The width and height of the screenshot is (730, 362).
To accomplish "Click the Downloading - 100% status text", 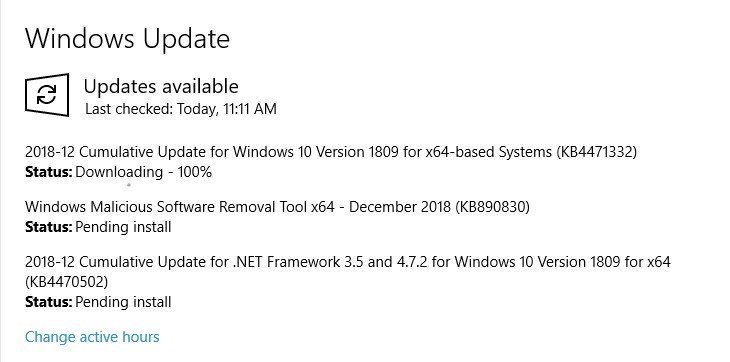I will pyautogui.click(x=143, y=172).
